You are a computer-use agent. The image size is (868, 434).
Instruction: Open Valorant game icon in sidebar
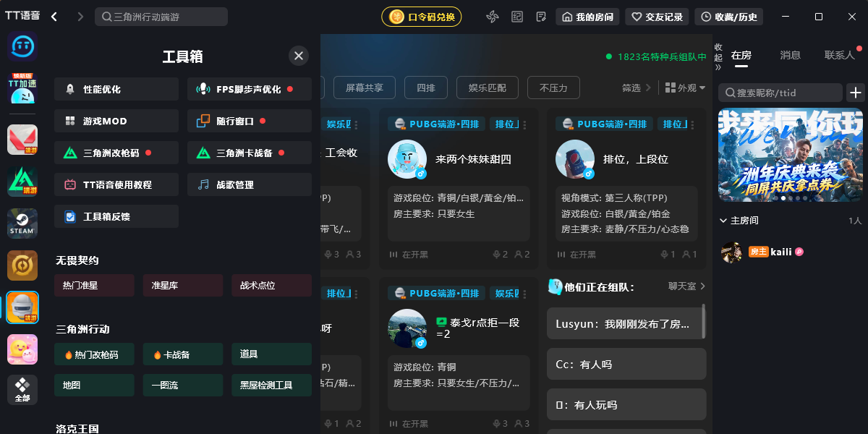(x=22, y=140)
